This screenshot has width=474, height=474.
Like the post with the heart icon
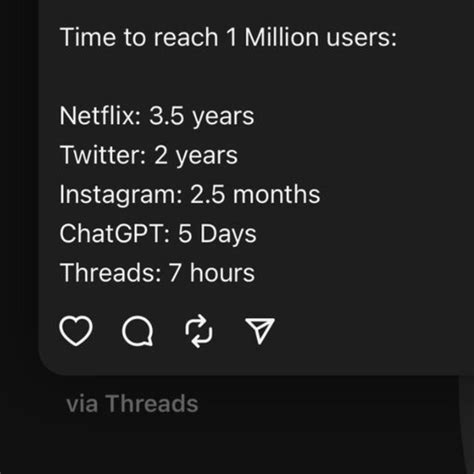coord(76,331)
